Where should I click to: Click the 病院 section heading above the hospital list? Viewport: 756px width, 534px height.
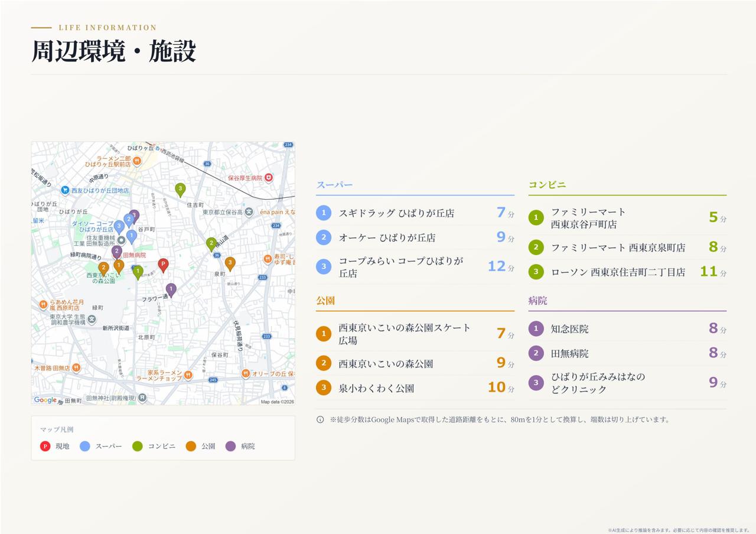coord(537,301)
